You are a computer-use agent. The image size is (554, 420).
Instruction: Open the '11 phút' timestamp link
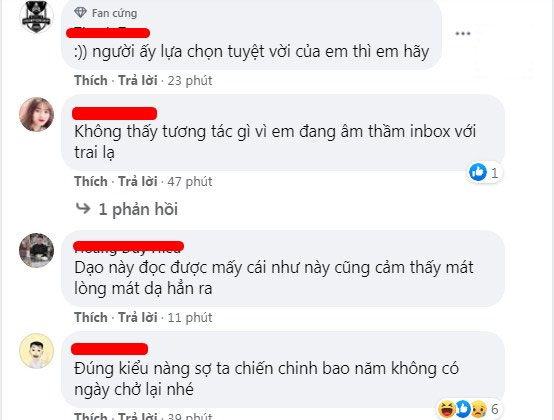pos(190,318)
